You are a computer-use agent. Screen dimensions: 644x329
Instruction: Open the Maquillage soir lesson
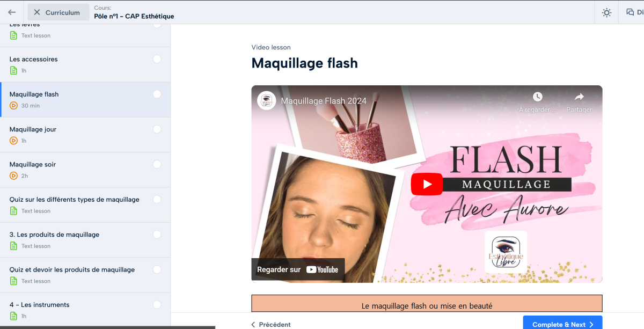click(x=33, y=165)
